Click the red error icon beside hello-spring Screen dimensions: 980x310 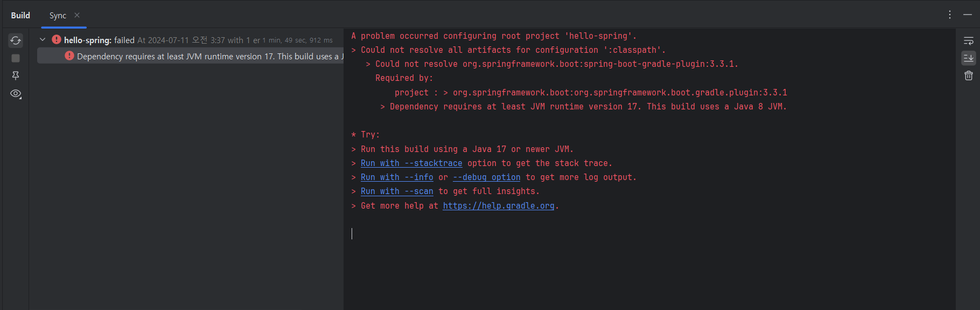[x=57, y=40]
